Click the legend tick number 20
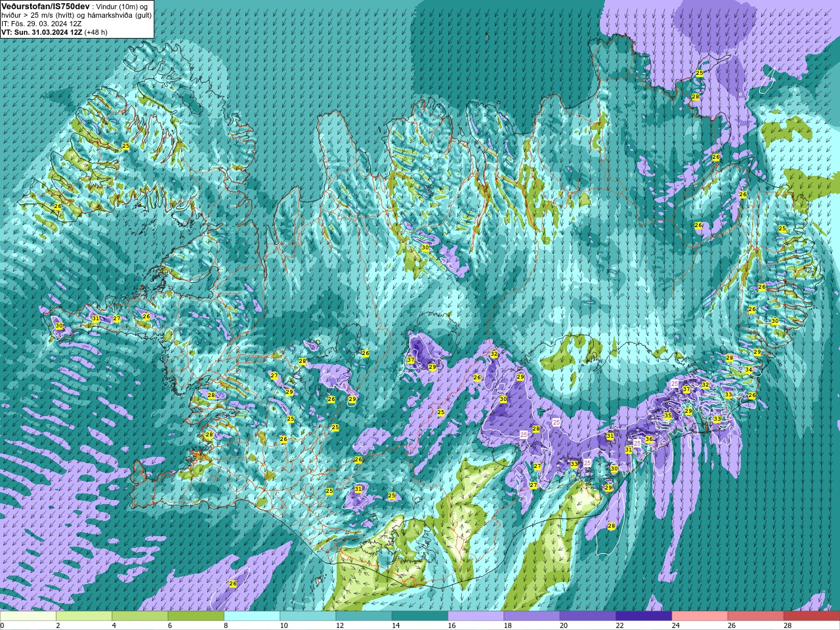 [563, 625]
